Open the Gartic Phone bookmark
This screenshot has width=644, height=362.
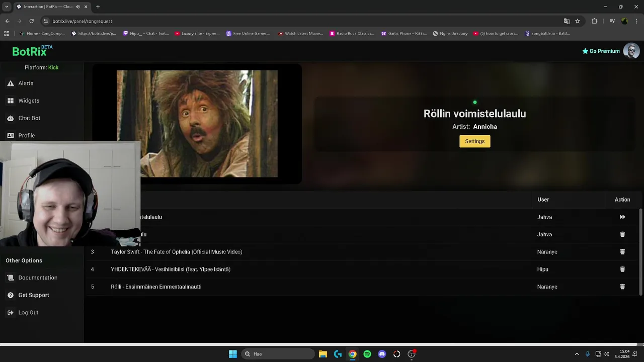pyautogui.click(x=404, y=34)
